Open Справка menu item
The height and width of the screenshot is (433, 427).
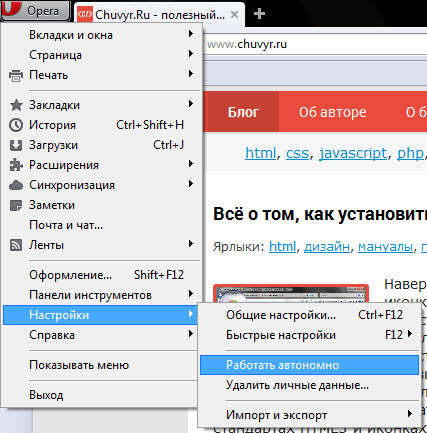coord(100,335)
